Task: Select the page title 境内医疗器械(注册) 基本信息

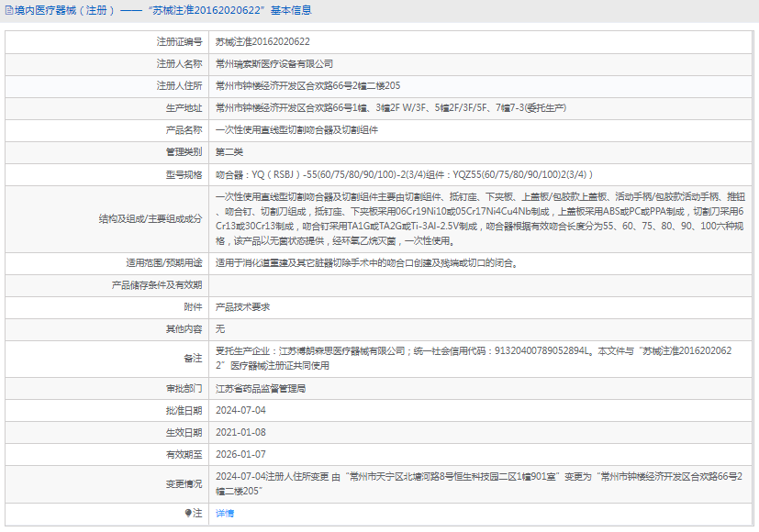Action: tap(162, 10)
